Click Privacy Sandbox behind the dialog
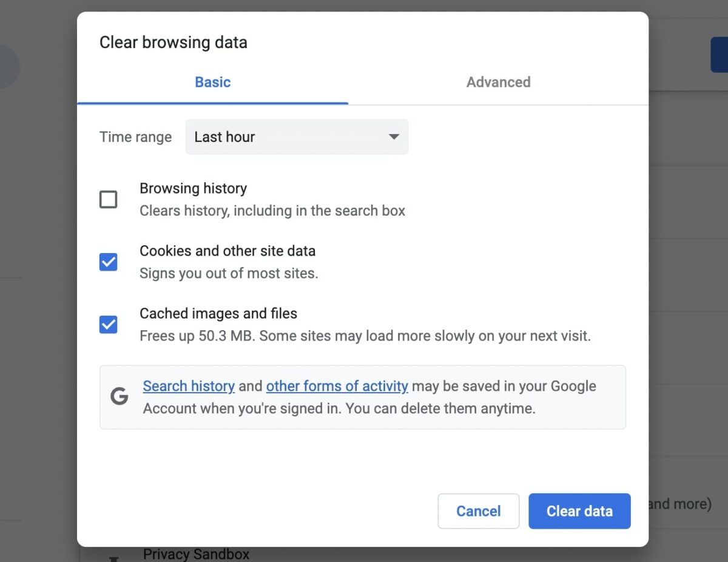The image size is (728, 562). pos(196,554)
